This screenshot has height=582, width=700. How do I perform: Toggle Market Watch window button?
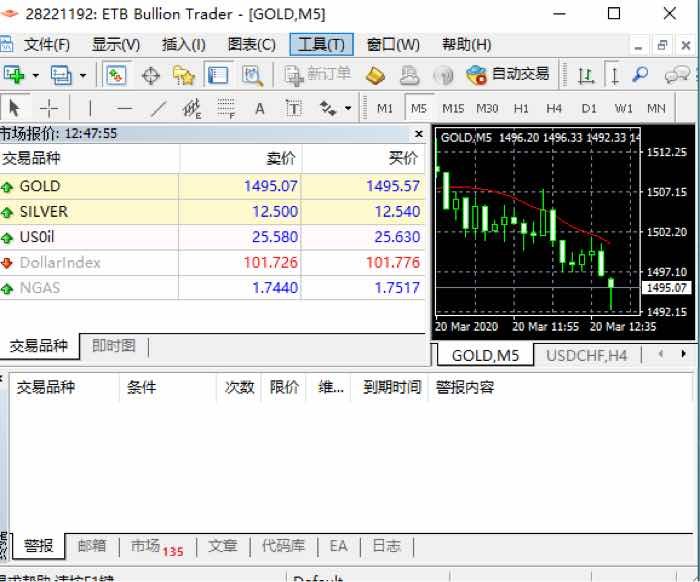pyautogui.click(x=116, y=75)
